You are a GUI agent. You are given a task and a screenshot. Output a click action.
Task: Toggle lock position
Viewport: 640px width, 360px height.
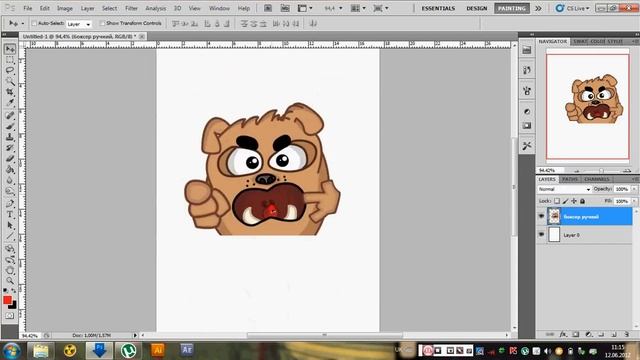tap(574, 201)
